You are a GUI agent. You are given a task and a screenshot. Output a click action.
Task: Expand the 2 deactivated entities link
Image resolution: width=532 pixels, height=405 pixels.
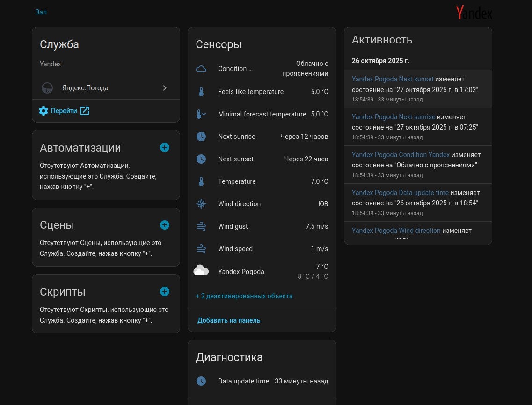coord(244,296)
